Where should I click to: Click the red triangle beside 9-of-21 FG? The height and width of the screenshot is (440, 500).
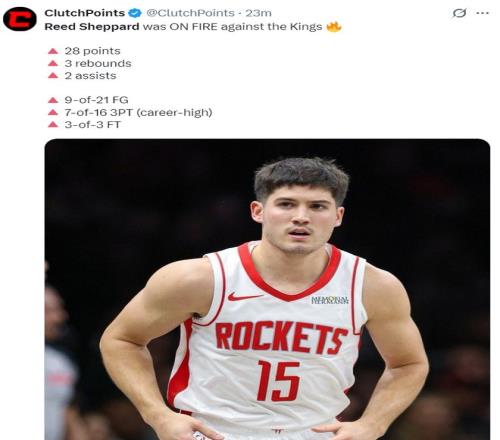53,100
